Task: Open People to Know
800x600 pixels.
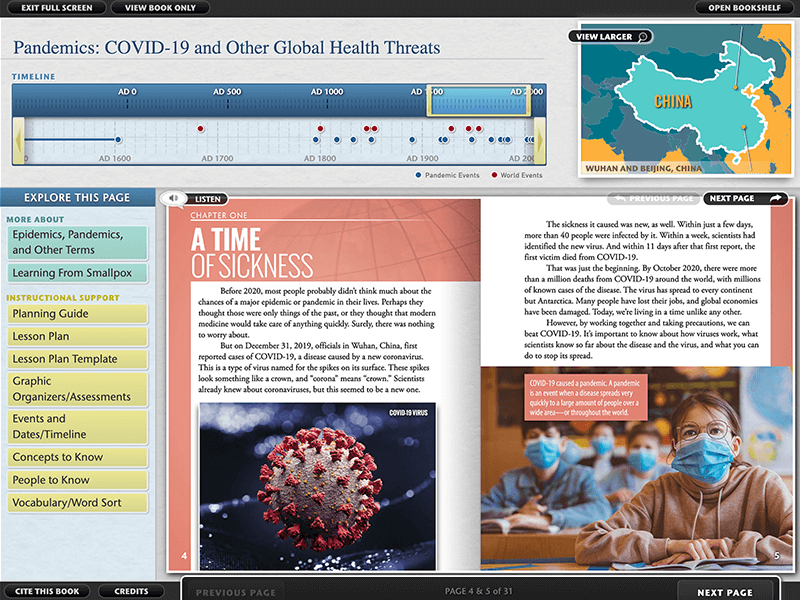Action: (78, 480)
